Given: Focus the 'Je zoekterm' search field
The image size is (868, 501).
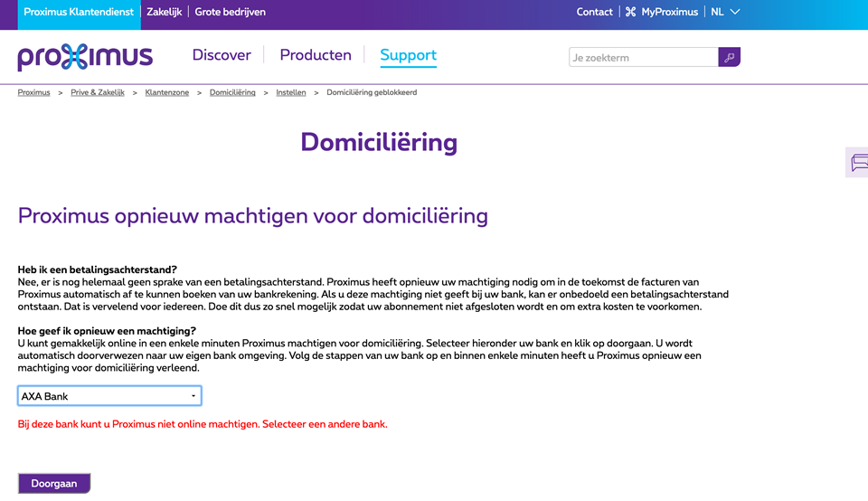Looking at the screenshot, I should [x=643, y=58].
